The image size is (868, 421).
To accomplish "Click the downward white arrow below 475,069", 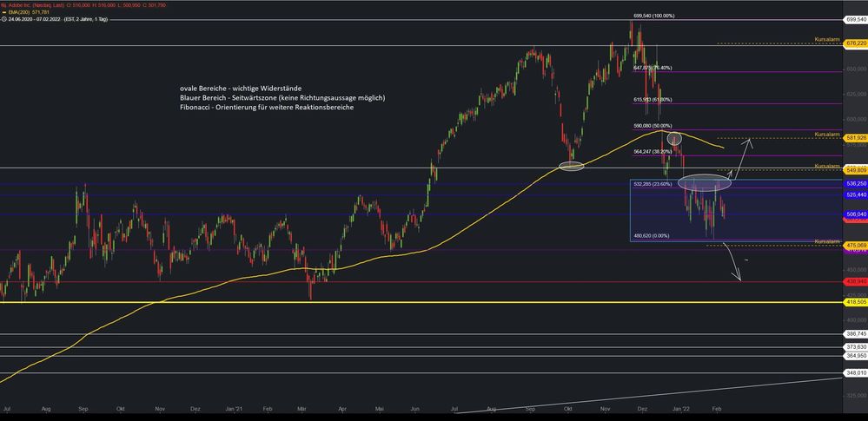I will pos(732,261).
